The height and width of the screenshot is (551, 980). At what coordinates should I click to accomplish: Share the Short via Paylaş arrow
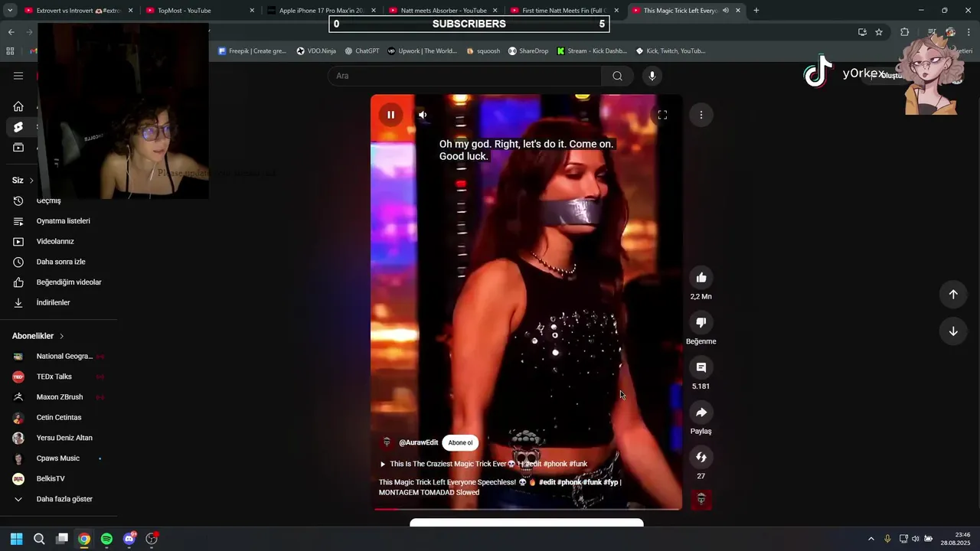point(701,412)
